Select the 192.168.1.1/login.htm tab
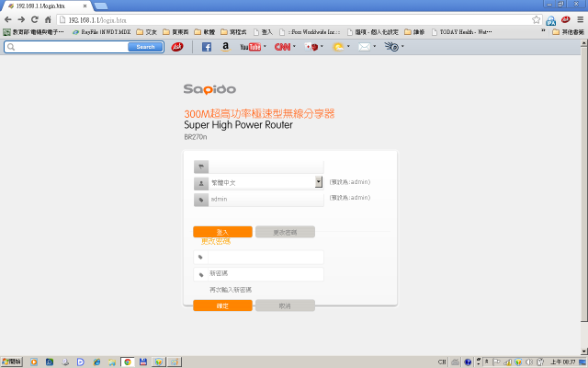The image size is (588, 368). (45, 6)
